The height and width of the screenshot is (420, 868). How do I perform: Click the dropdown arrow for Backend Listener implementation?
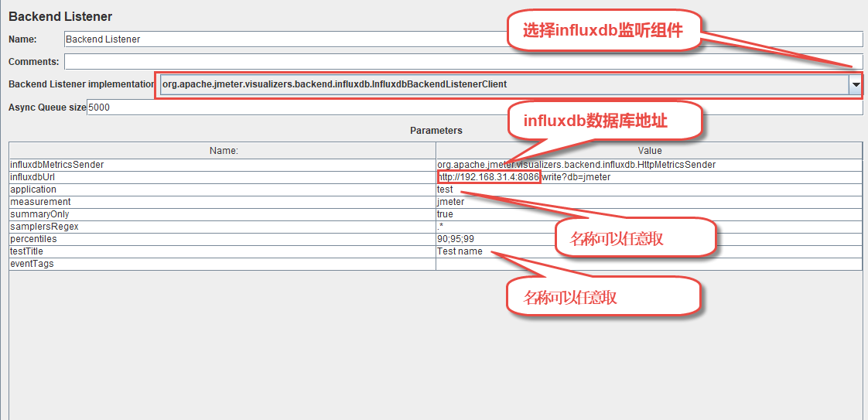[x=855, y=84]
